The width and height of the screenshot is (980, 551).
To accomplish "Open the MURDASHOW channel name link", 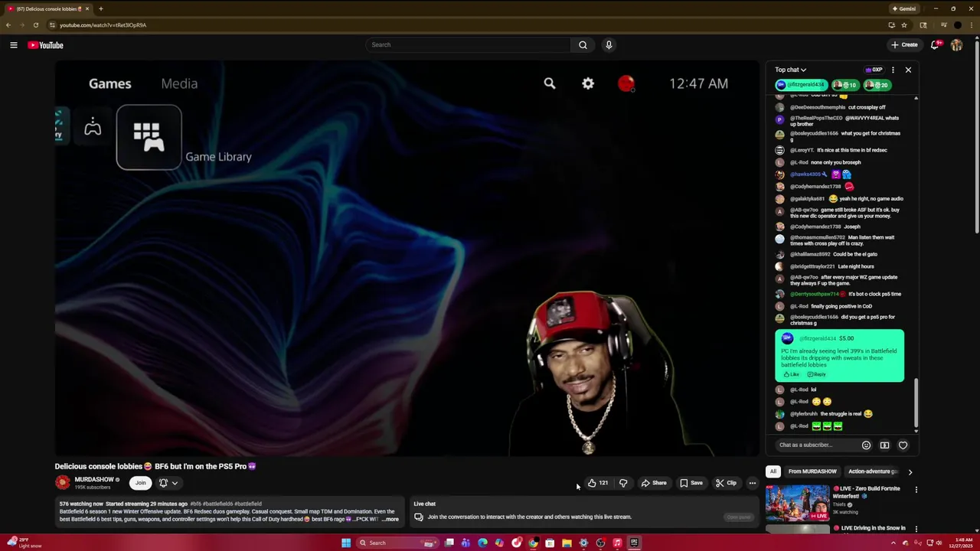I will [x=93, y=480].
